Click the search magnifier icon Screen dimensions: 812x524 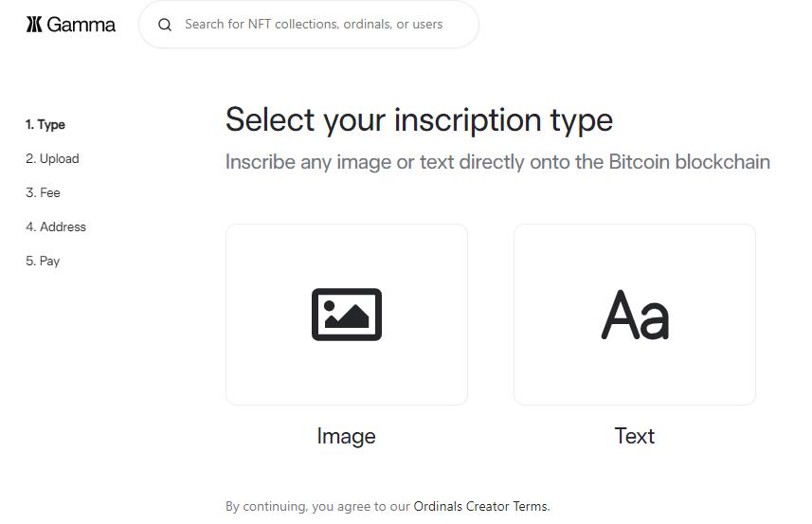click(165, 25)
